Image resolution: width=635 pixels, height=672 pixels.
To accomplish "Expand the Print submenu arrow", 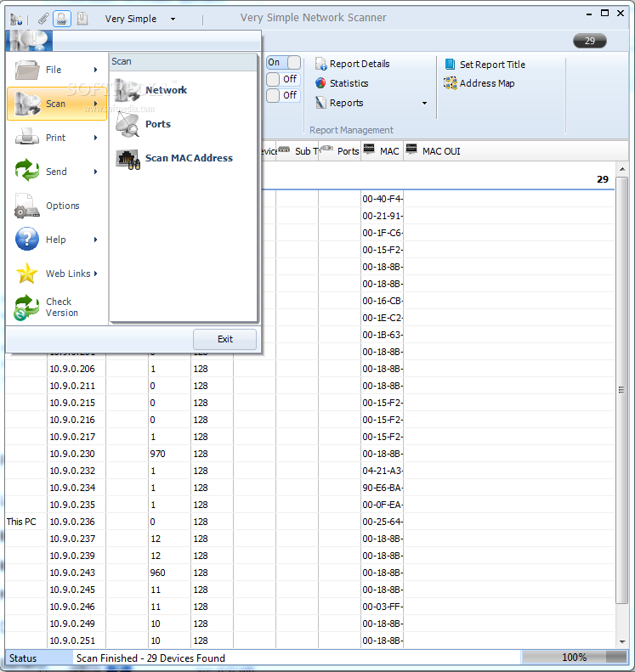I will [x=95, y=138].
